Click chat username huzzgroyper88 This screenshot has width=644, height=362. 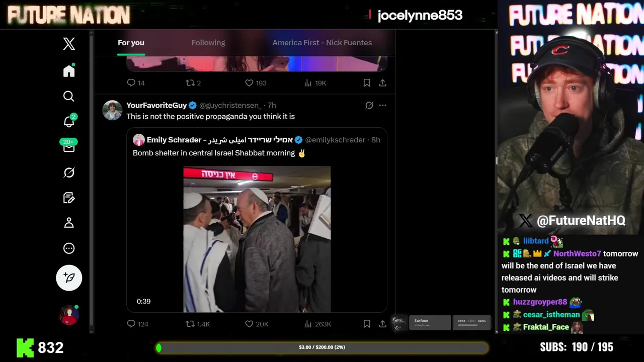(x=540, y=302)
